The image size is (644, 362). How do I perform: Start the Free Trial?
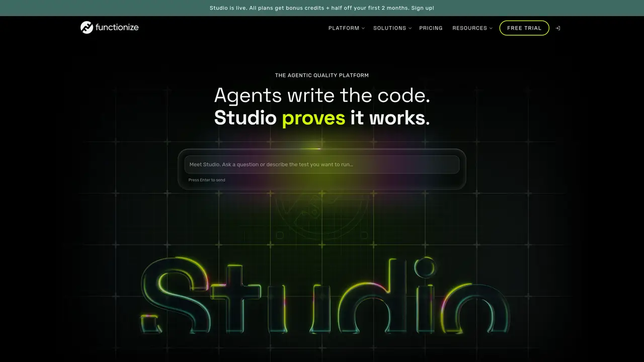click(524, 28)
